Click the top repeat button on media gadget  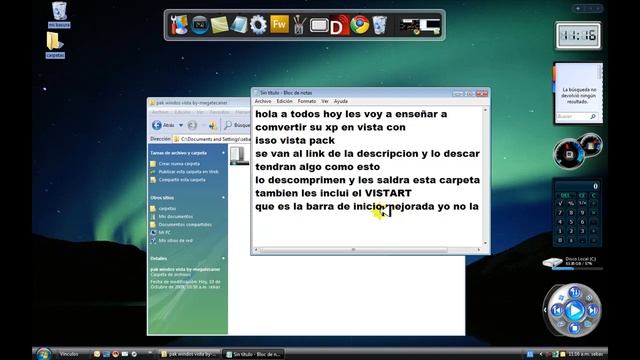(x=574, y=293)
